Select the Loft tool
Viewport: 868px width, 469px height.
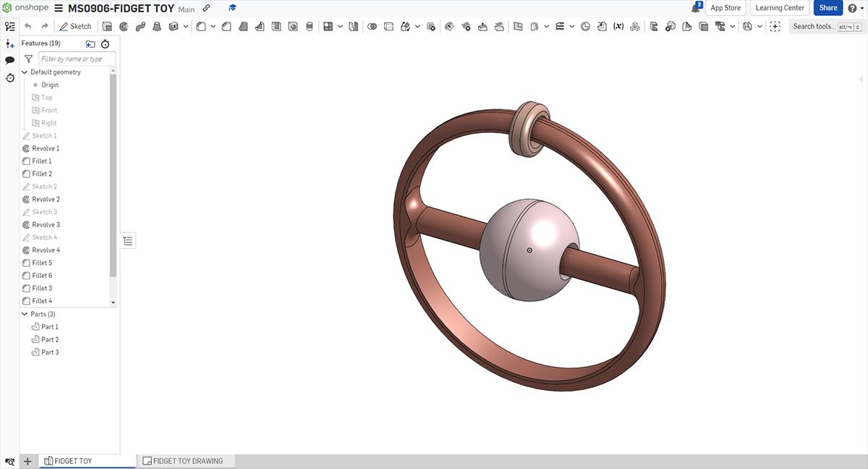click(x=157, y=26)
